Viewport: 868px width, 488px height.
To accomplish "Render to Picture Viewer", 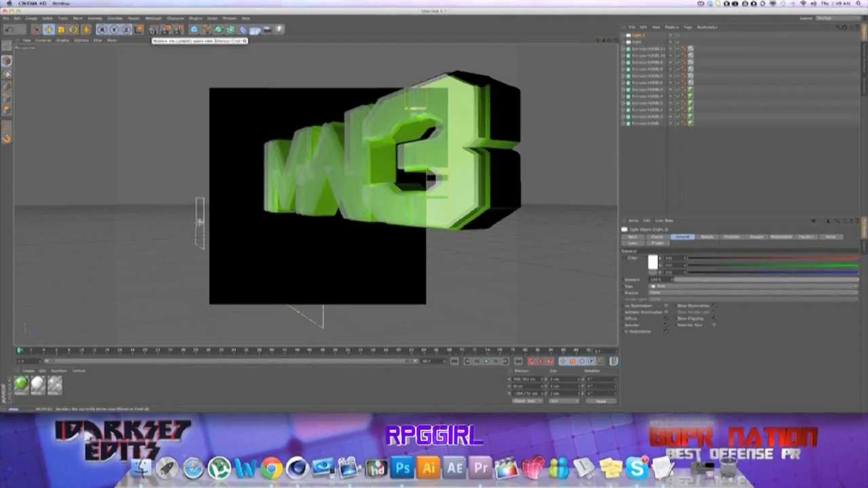I will pos(167,29).
